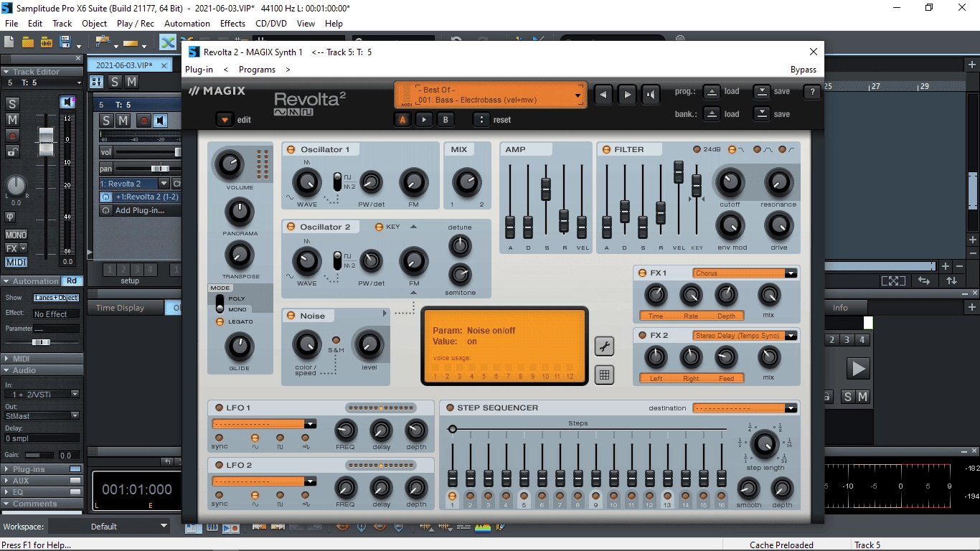Toggle Oscillator 1 on/off LED
The height and width of the screenshot is (551, 980).
pos(291,149)
